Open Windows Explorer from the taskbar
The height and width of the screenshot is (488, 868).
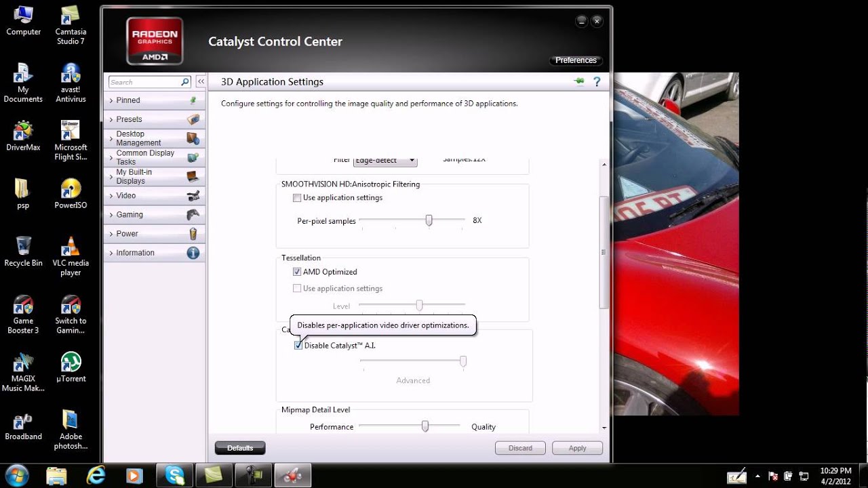(x=56, y=475)
